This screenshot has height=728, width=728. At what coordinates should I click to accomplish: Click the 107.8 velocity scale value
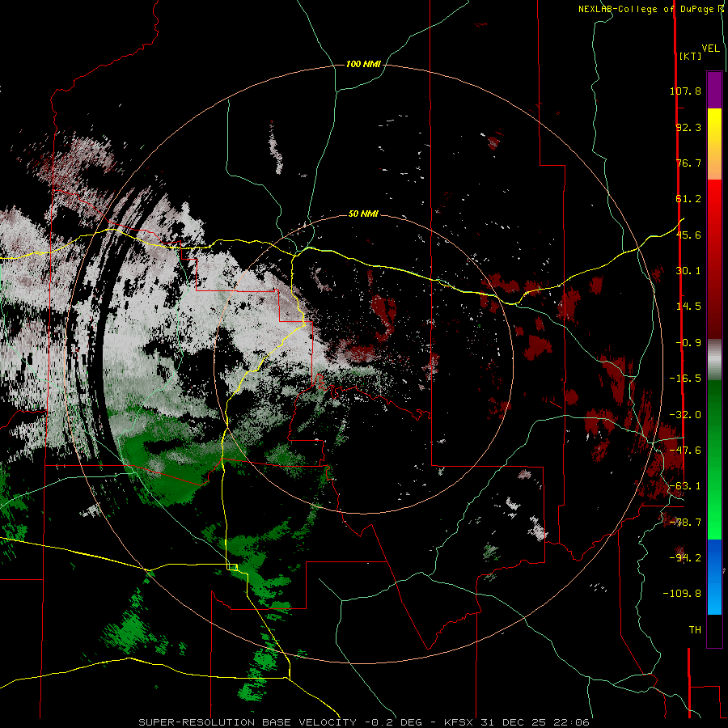coord(685,91)
